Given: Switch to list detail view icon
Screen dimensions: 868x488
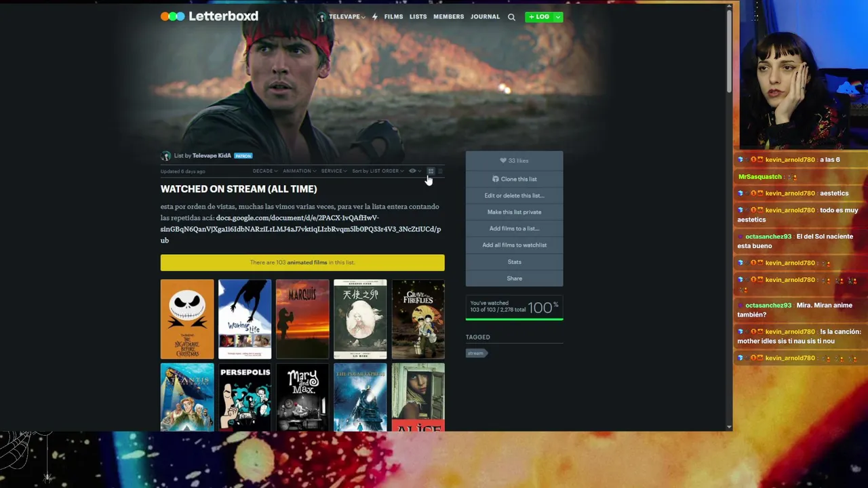Looking at the screenshot, I should click(x=440, y=171).
